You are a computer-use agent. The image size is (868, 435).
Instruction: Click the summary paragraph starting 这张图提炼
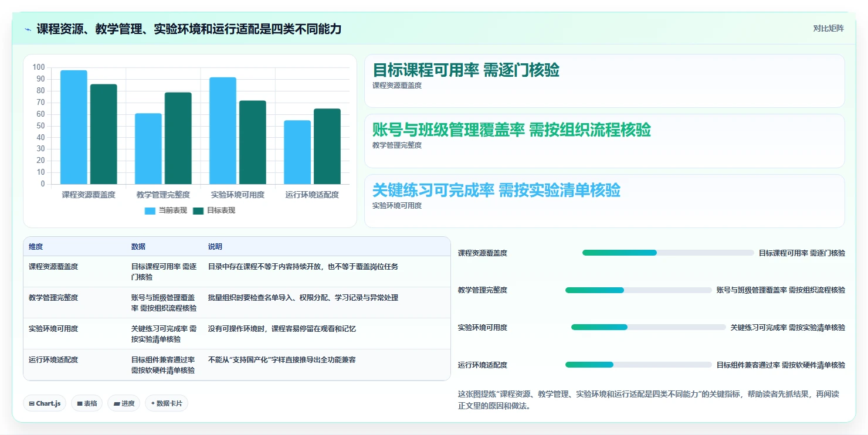tap(649, 400)
